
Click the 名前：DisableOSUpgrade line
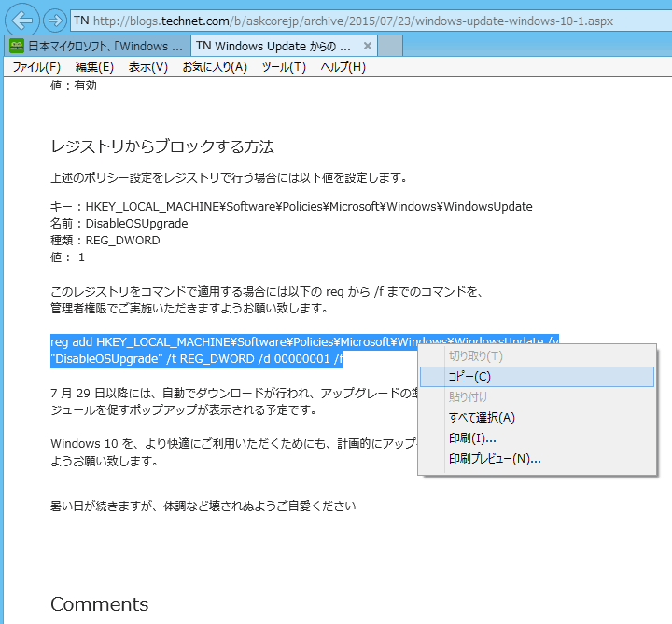[119, 224]
